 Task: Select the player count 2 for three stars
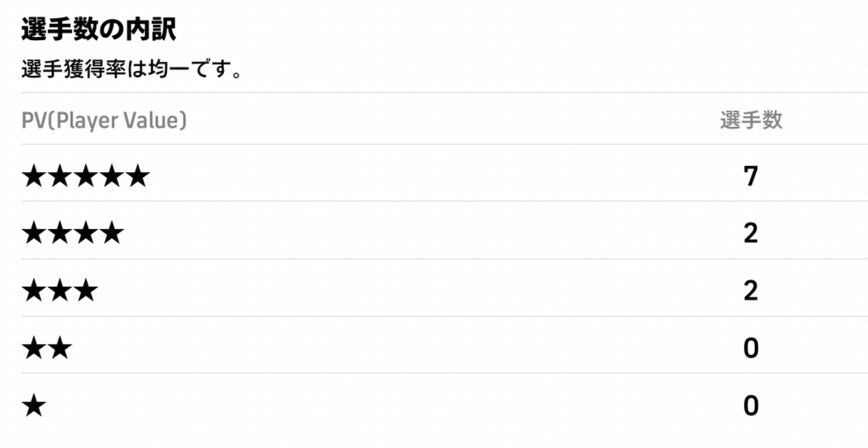[751, 291]
